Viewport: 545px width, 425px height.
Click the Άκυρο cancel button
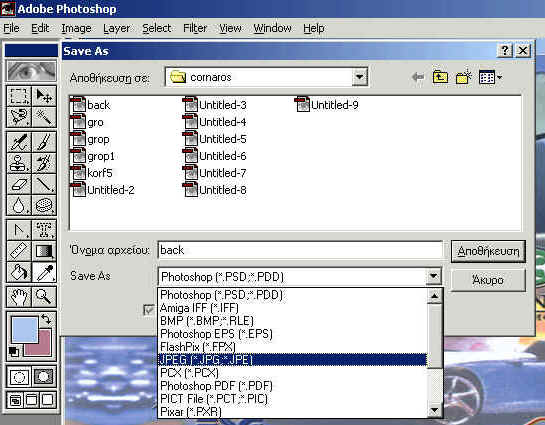pos(488,280)
